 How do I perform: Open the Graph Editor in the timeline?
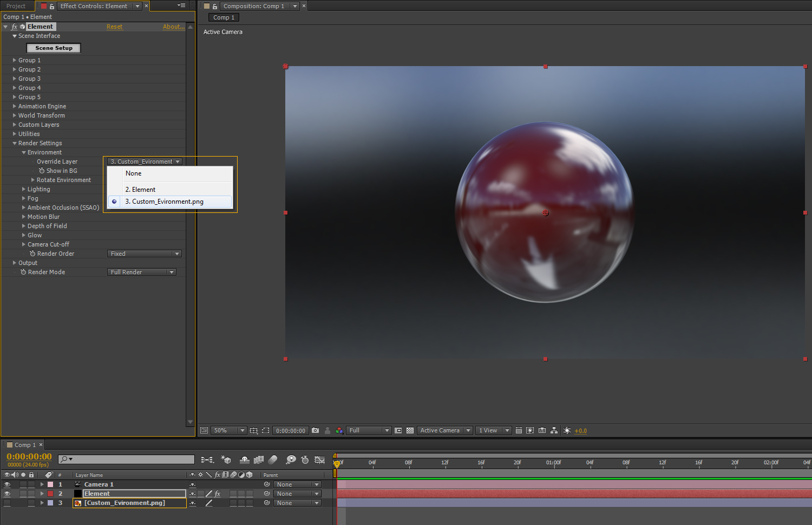point(319,459)
